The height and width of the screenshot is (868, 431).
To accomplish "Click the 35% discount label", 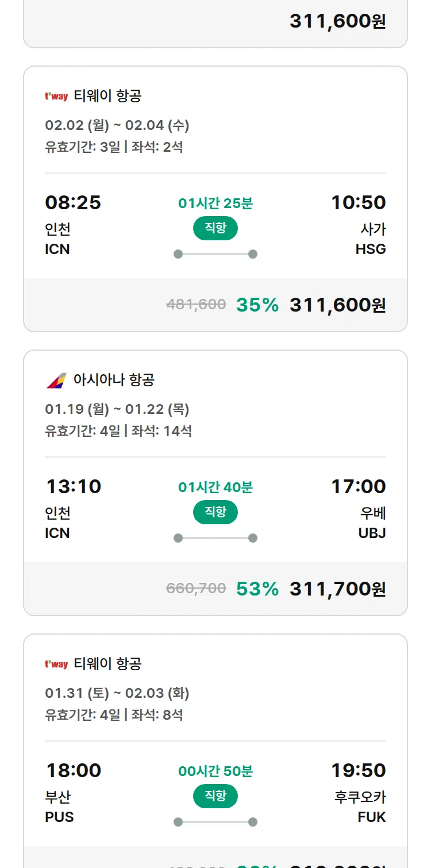I will pos(257,305).
